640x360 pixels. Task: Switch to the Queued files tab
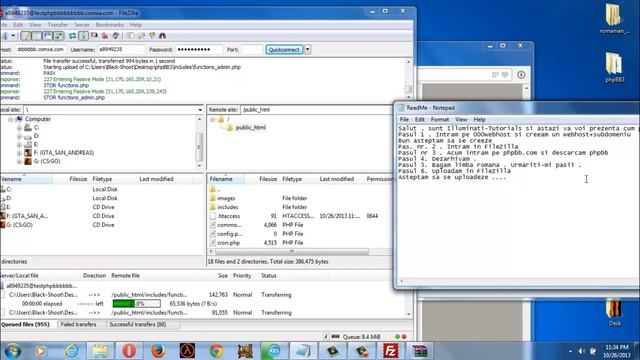[x=25, y=324]
